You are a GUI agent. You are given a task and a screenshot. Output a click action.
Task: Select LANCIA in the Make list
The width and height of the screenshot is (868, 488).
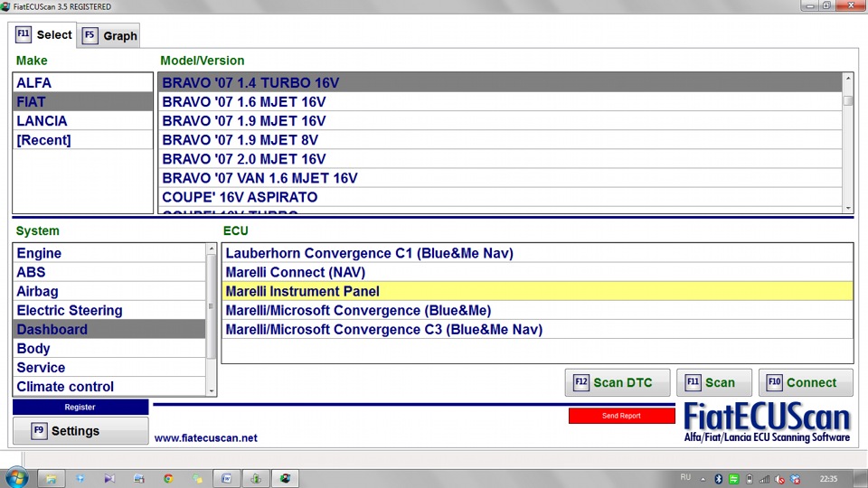click(82, 120)
